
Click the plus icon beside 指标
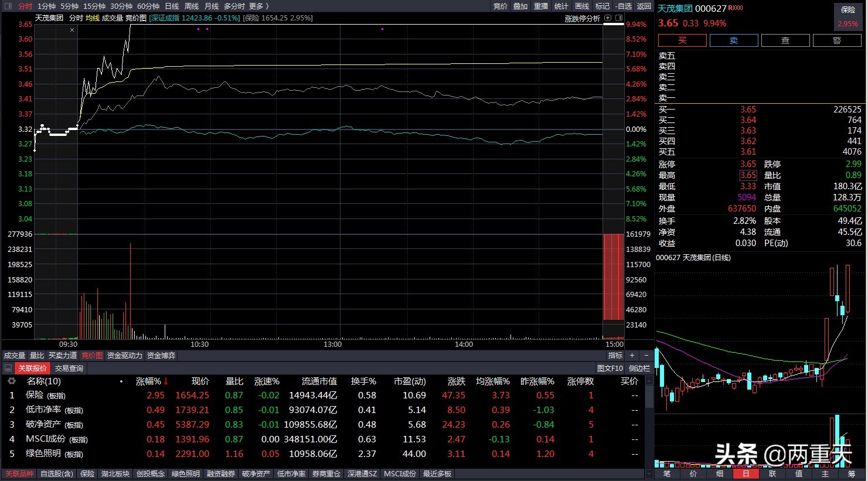click(x=632, y=356)
